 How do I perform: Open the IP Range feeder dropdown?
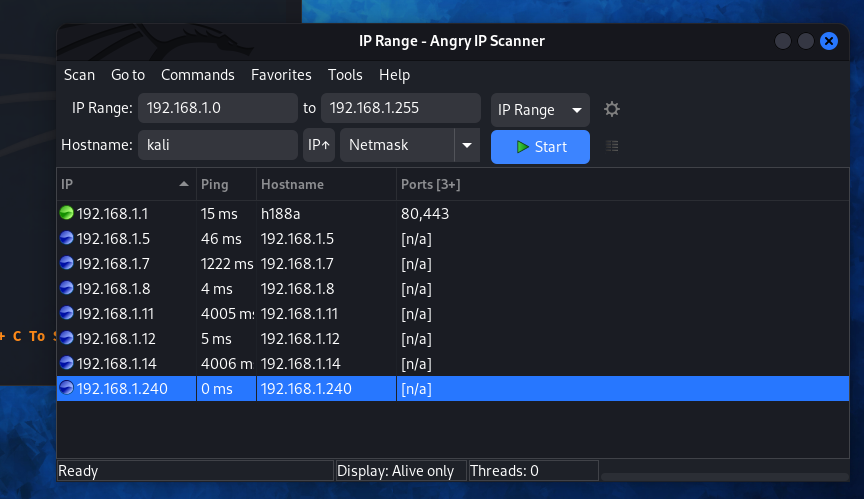[540, 110]
